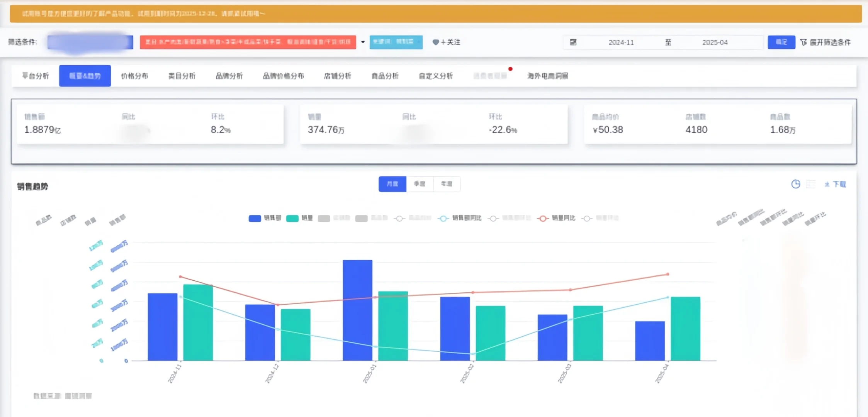Open the 品牌分析 tab

coord(229,76)
